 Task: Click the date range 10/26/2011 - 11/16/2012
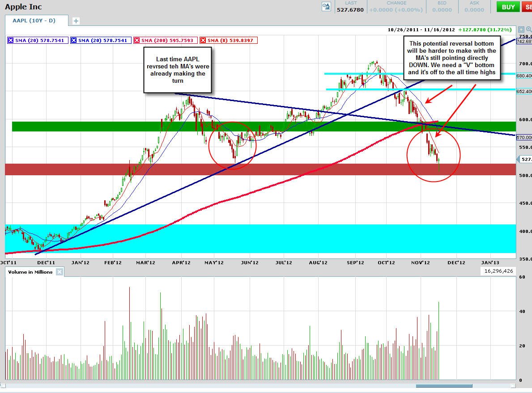[421, 30]
